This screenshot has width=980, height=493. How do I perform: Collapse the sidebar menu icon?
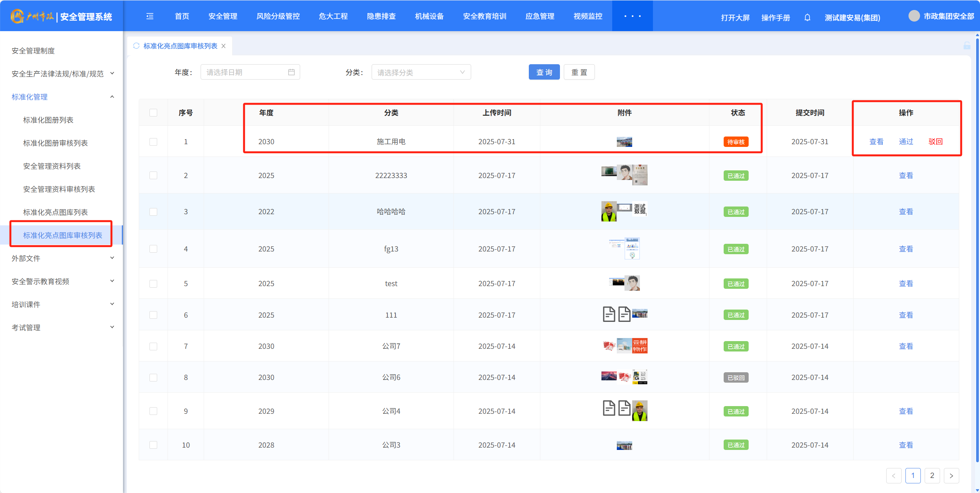[150, 16]
